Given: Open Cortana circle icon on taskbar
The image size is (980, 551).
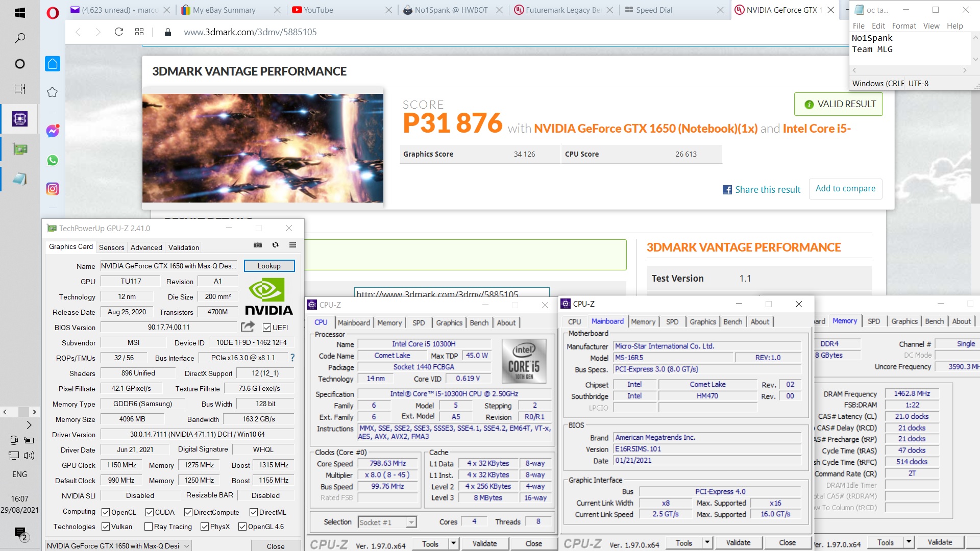Looking at the screenshot, I should (20, 64).
